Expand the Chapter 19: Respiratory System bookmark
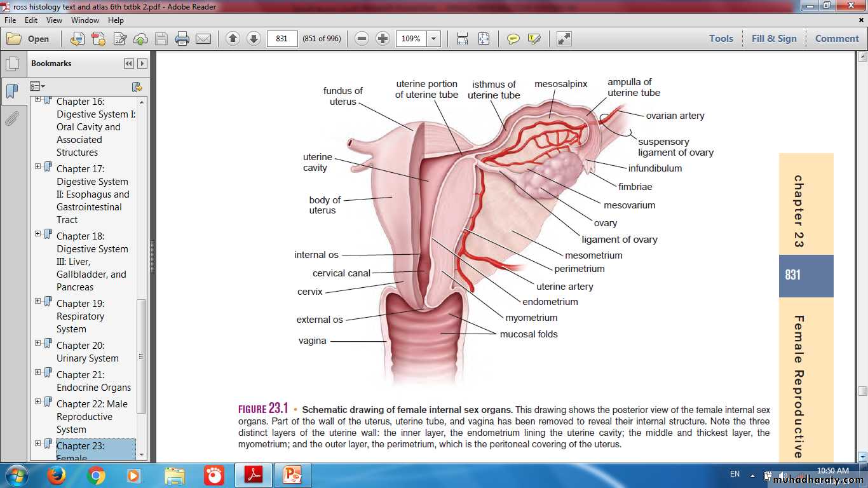Screen dimensions: 868x488 (x=38, y=301)
